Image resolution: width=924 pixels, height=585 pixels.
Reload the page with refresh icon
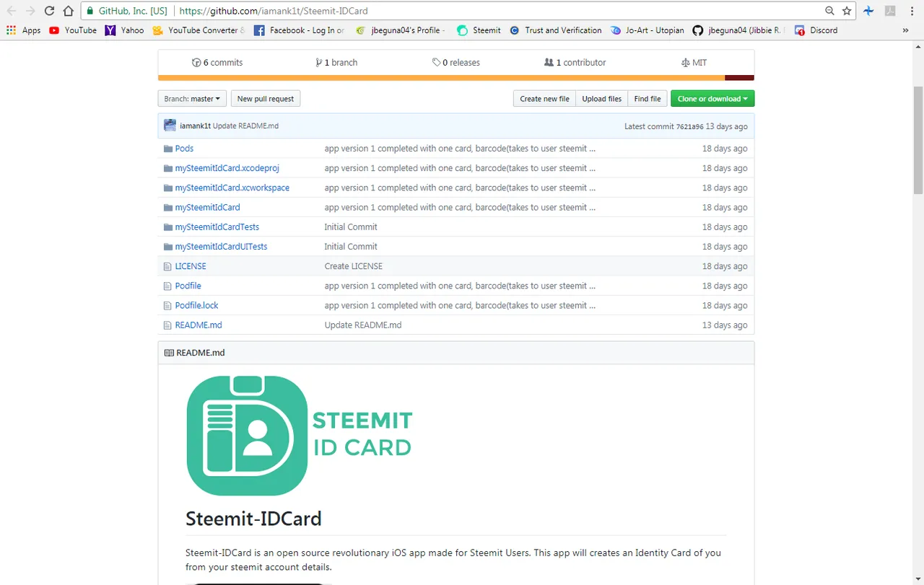49,11
